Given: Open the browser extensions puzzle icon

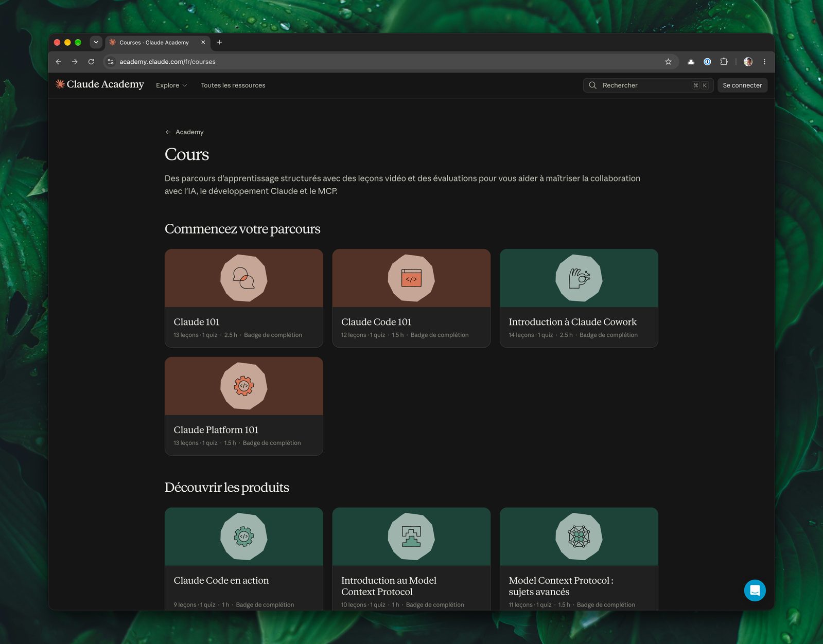Looking at the screenshot, I should [724, 62].
